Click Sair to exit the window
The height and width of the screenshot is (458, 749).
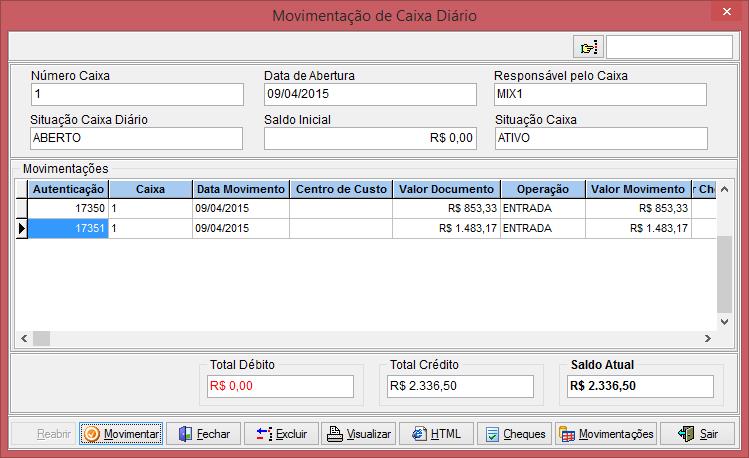pyautogui.click(x=698, y=434)
